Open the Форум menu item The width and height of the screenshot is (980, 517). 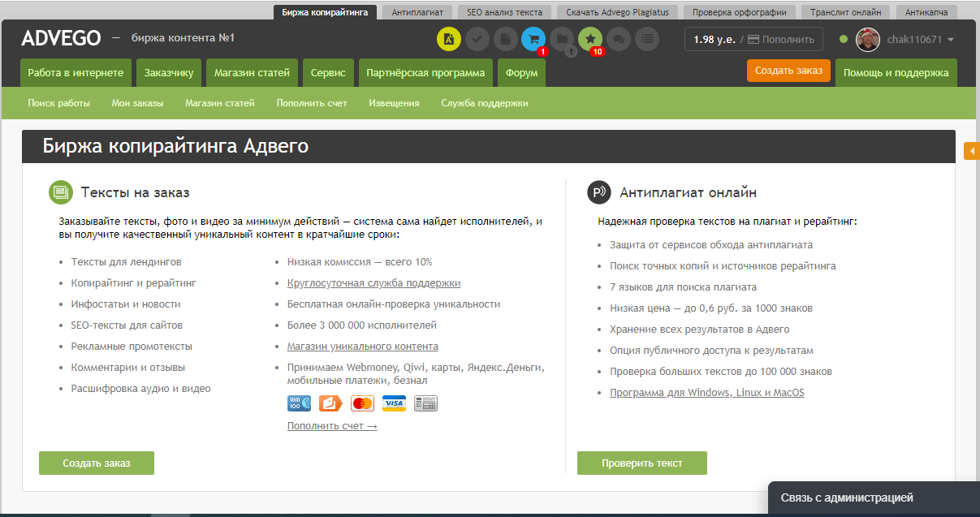[x=521, y=72]
